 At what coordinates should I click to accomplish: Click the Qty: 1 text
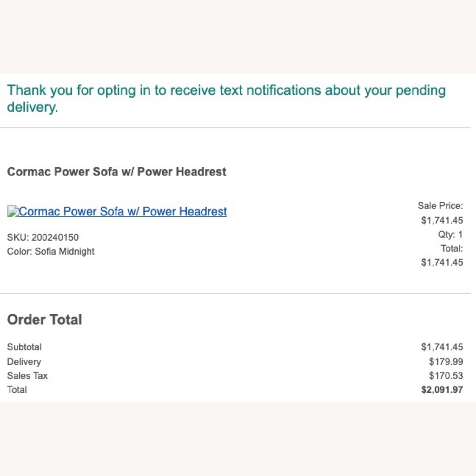pyautogui.click(x=450, y=235)
